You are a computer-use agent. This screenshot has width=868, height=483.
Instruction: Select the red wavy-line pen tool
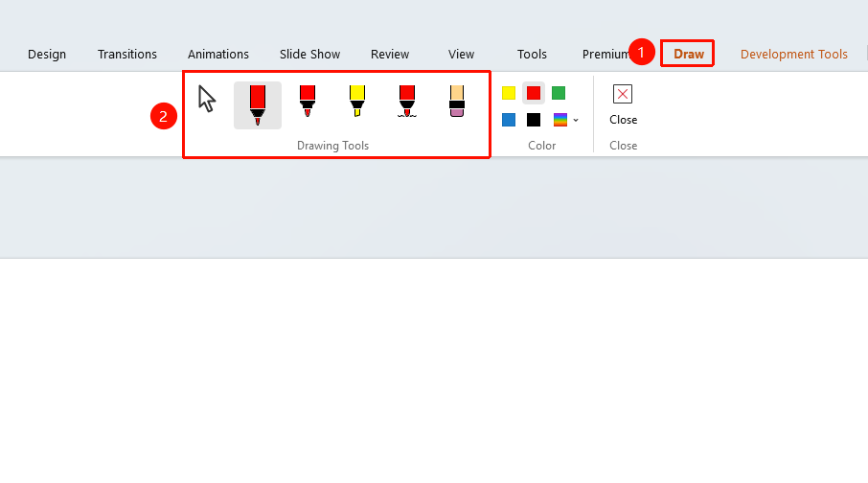pos(407,101)
